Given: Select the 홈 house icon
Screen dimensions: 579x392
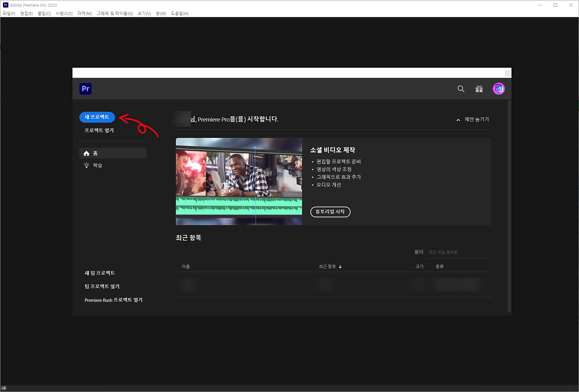Looking at the screenshot, I should (x=87, y=153).
